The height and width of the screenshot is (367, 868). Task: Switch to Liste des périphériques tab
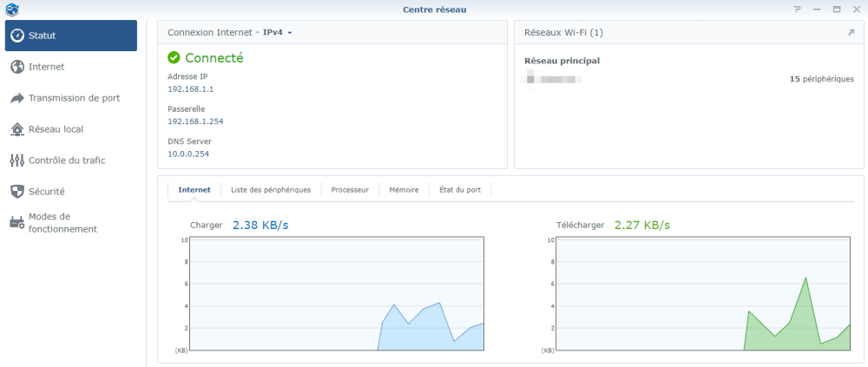click(x=271, y=190)
